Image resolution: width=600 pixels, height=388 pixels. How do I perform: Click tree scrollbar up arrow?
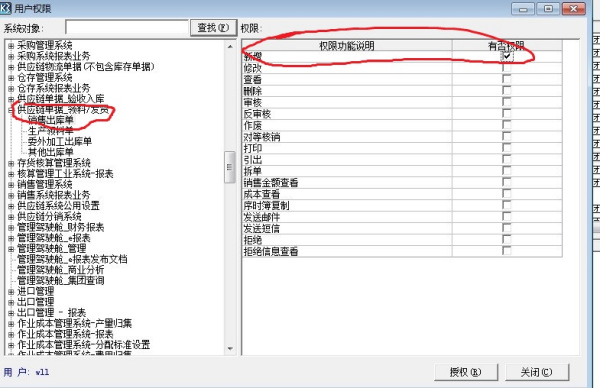tap(230, 46)
